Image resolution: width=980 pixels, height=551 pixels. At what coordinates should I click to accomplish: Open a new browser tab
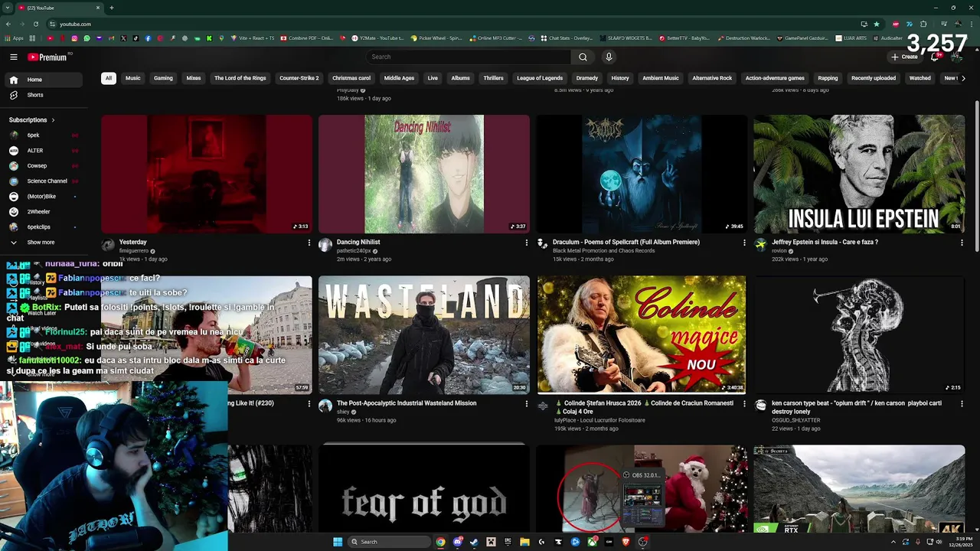pos(111,8)
